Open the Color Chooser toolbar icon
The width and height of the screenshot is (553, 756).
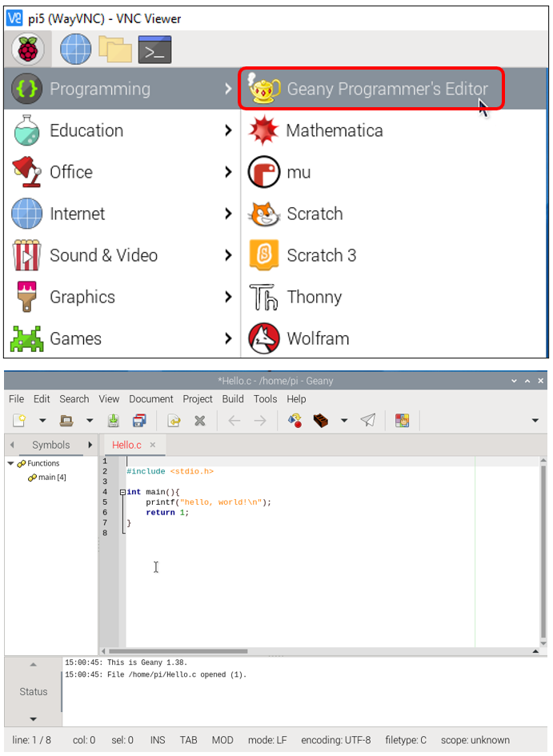[x=402, y=421]
